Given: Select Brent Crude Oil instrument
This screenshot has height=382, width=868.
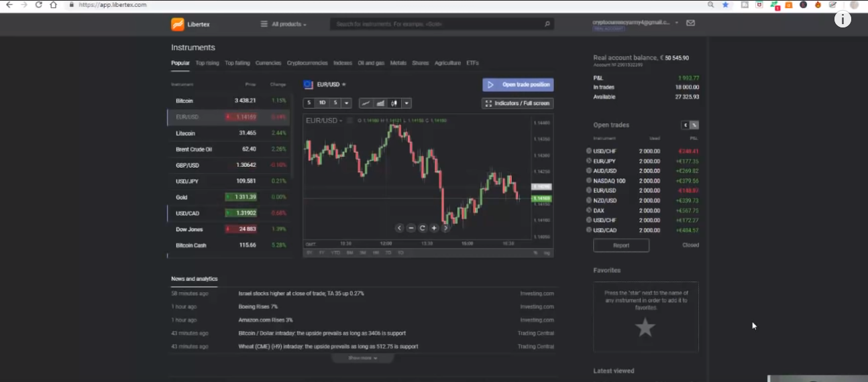Looking at the screenshot, I should click(x=229, y=149).
